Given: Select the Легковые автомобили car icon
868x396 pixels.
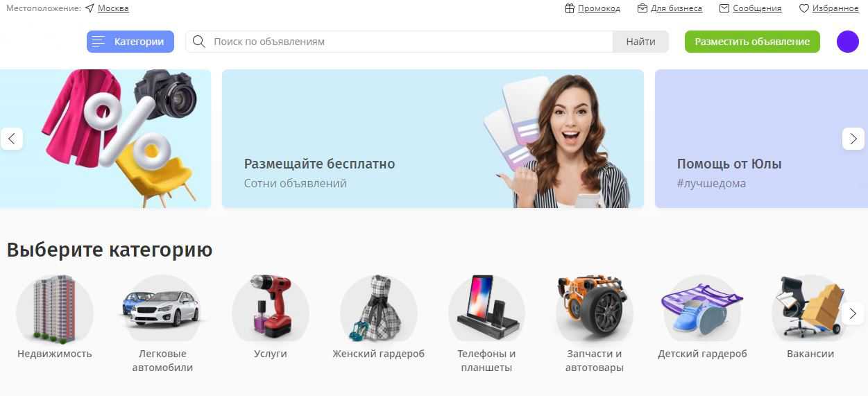Looking at the screenshot, I should coord(162,309).
